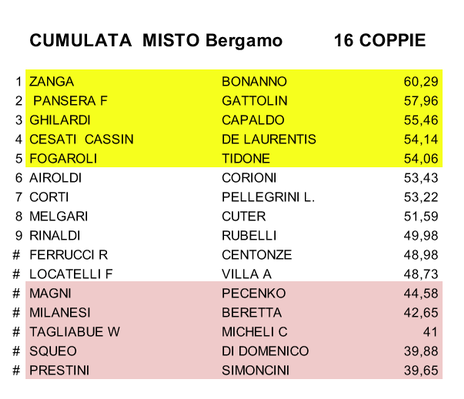Select the FOGAROLI name
This screenshot has height=399, width=464.
(63, 159)
